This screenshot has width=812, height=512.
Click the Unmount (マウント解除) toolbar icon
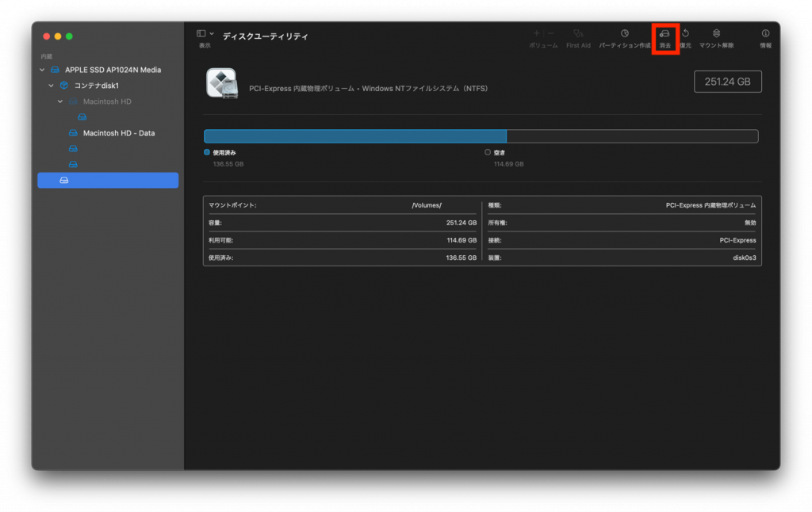click(716, 33)
